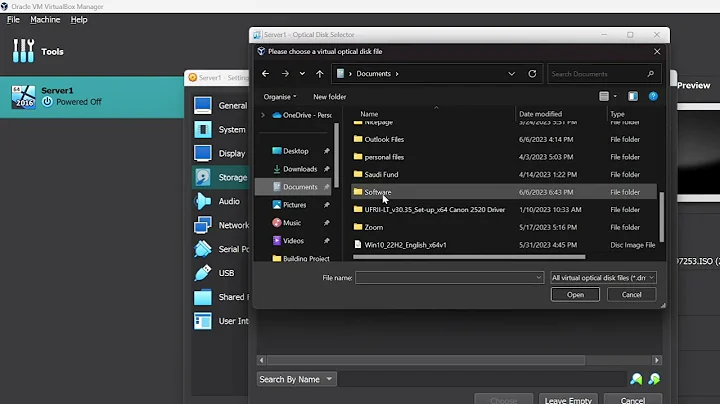This screenshot has height=404, width=720.
Task: Select Building Project folder in sidebar
Action: click(x=301, y=258)
